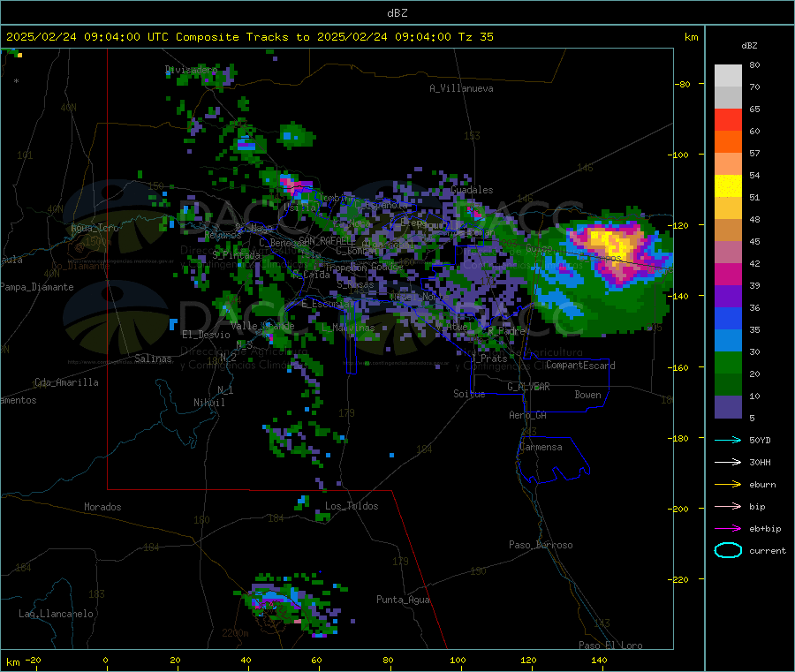
Task: Click the Los_Toldos map label
Action: (352, 506)
